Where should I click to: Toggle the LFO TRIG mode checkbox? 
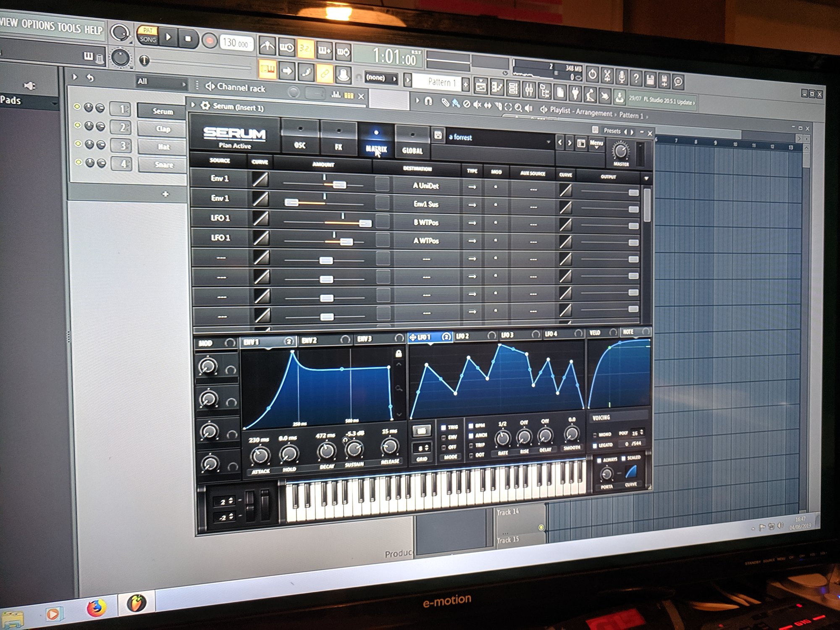(x=444, y=428)
